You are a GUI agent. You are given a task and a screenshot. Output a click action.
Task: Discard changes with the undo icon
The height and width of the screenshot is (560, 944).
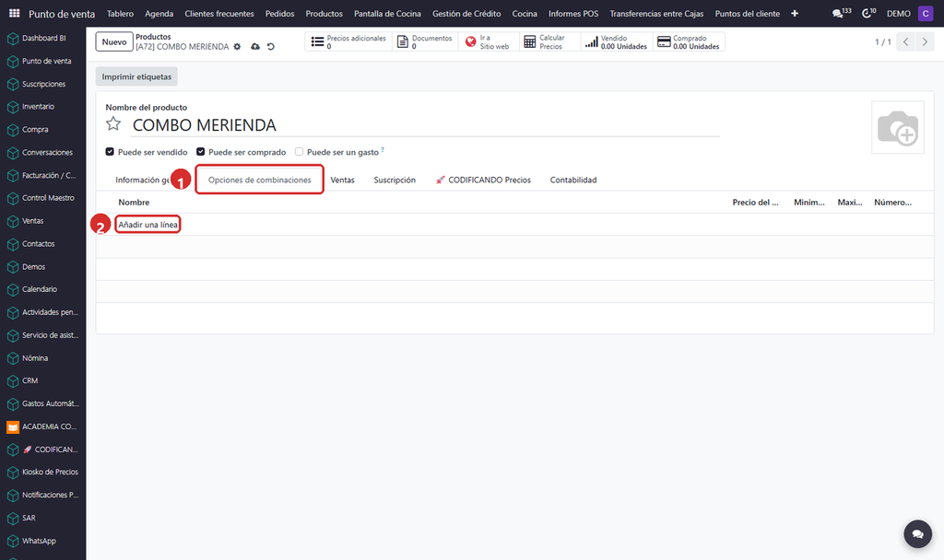tap(271, 46)
